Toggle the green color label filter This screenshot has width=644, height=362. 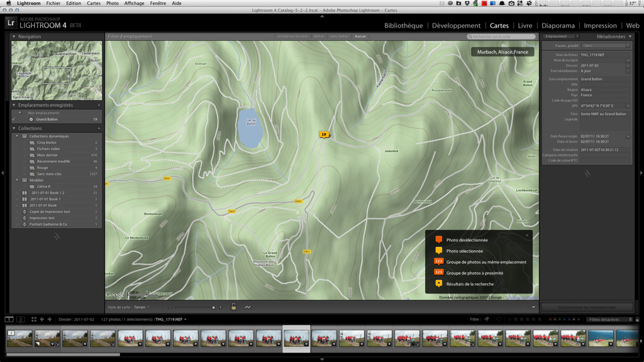(560, 319)
